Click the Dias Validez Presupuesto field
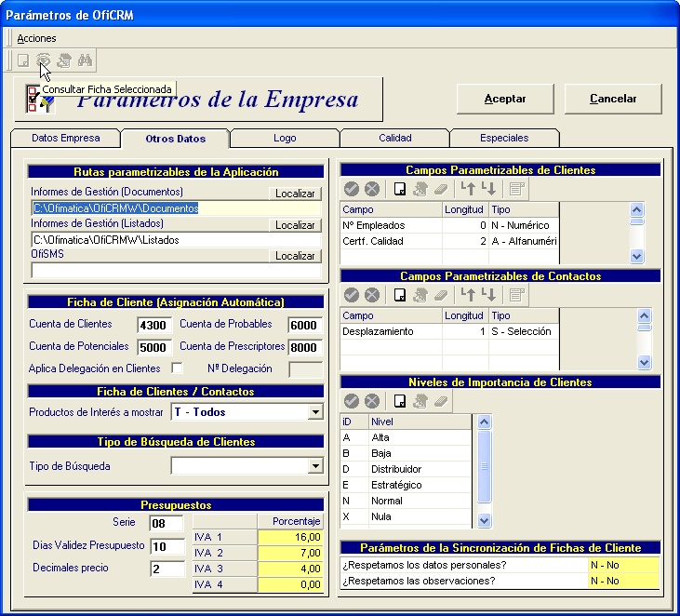Viewport: 680px width, 616px height. [167, 546]
